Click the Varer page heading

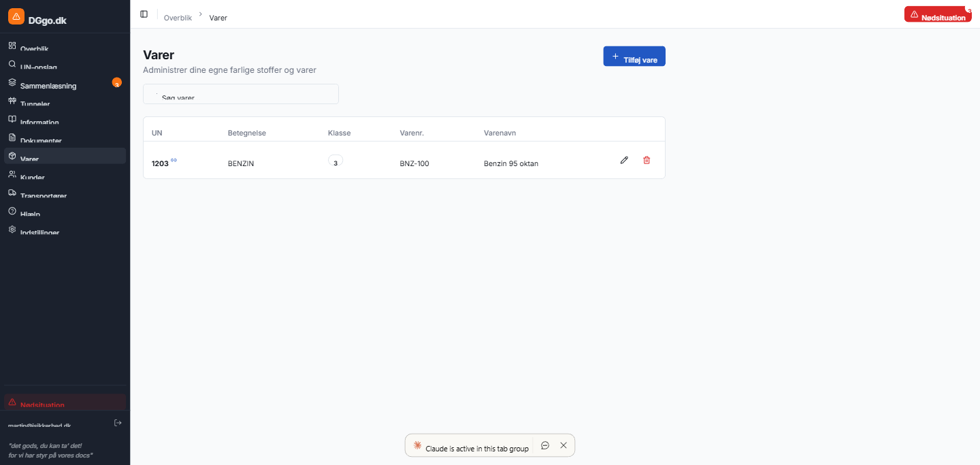(x=159, y=55)
